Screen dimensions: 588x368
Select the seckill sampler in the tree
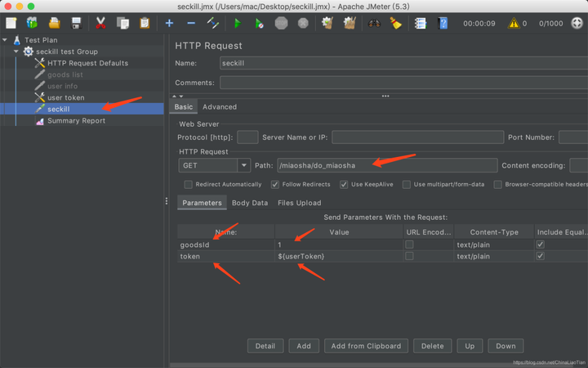click(x=59, y=109)
